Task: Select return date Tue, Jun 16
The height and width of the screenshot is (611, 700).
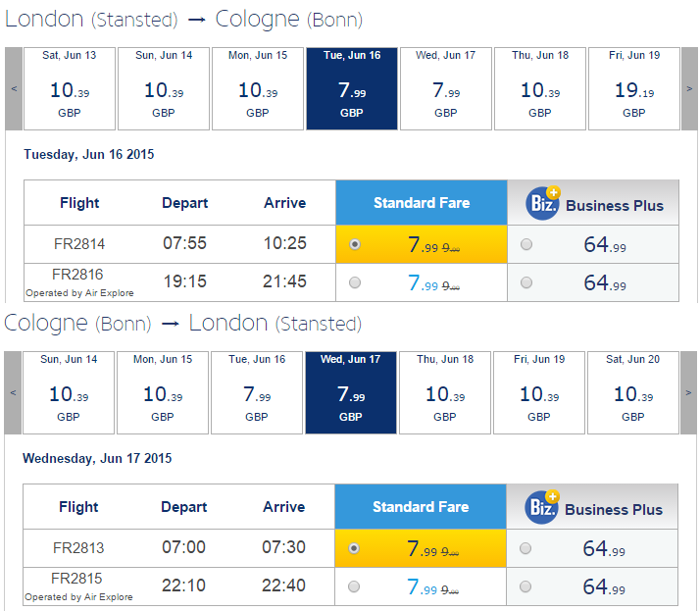Action: click(257, 392)
